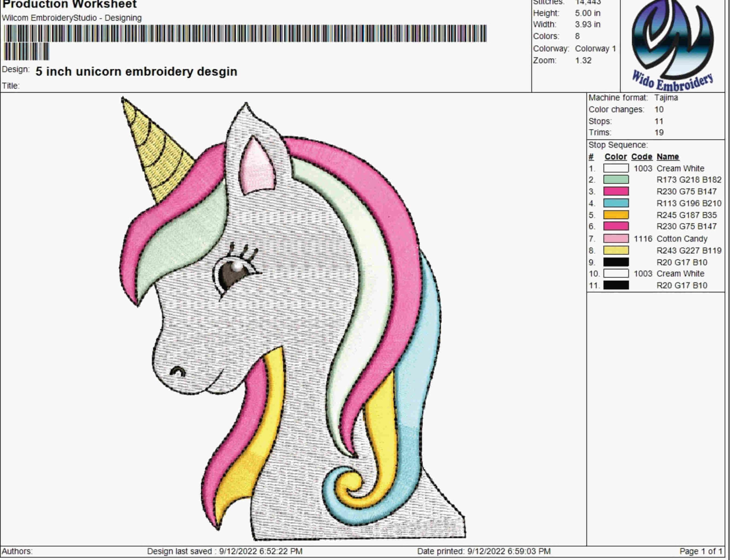Screen dimensions: 730x560
Task: Click the design name text field
Action: pos(136,71)
